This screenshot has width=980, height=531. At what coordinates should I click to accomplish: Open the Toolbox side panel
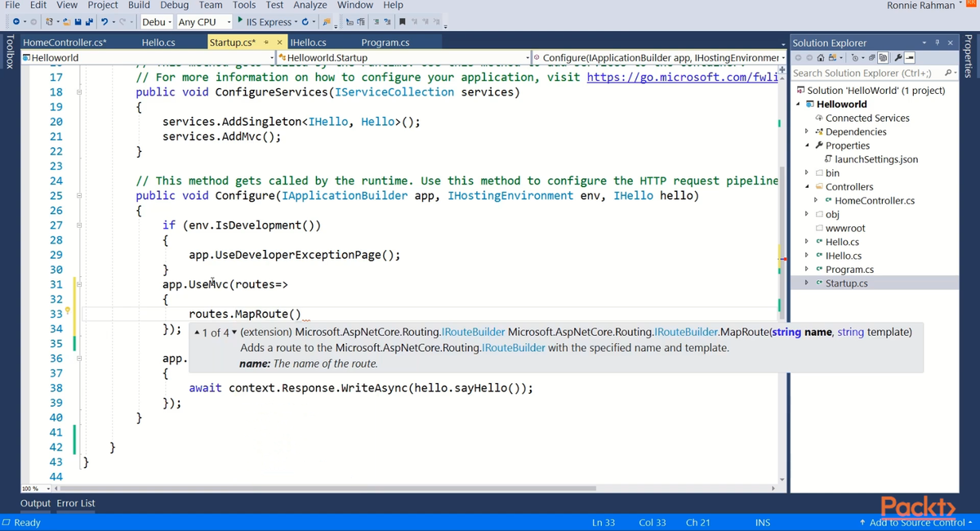(8, 51)
